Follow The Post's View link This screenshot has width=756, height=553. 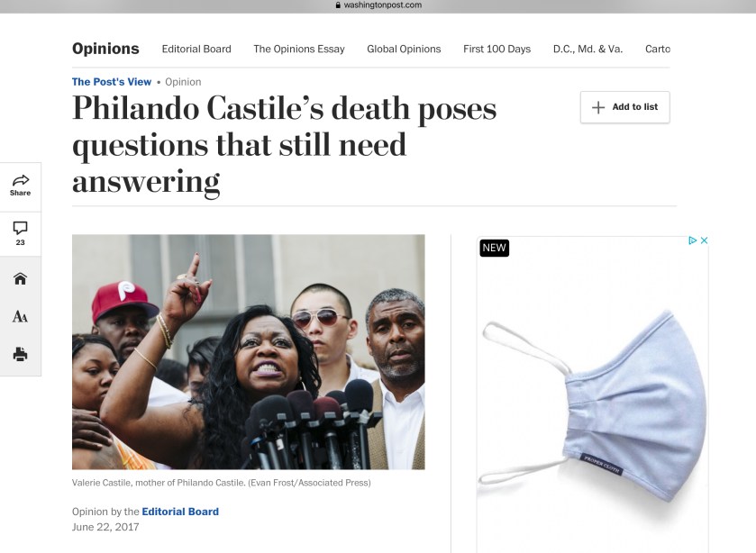tap(112, 82)
